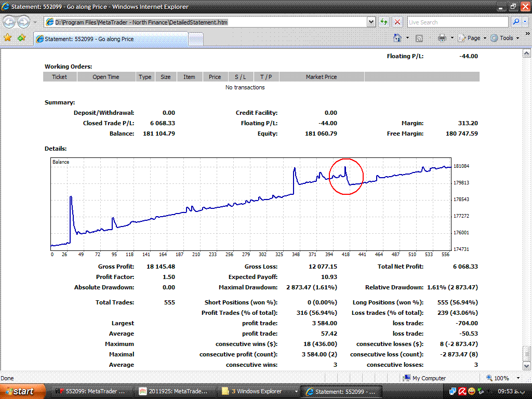Image resolution: width=532 pixels, height=399 pixels.
Task: Open Print options dropdown arrow
Action: (452, 38)
